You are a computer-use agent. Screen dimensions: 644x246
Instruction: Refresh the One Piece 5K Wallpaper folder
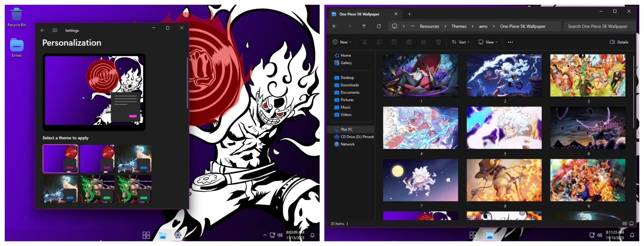[379, 26]
